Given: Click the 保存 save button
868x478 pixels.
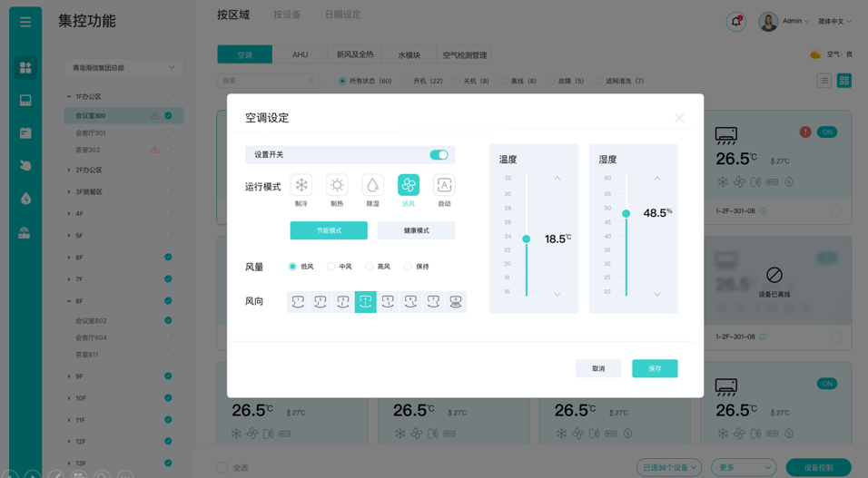Looking at the screenshot, I should pyautogui.click(x=655, y=368).
